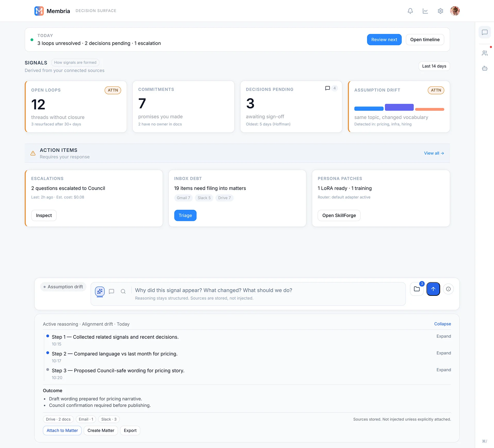Collapse the active reasoning panel
494x448 pixels.
tap(442, 324)
